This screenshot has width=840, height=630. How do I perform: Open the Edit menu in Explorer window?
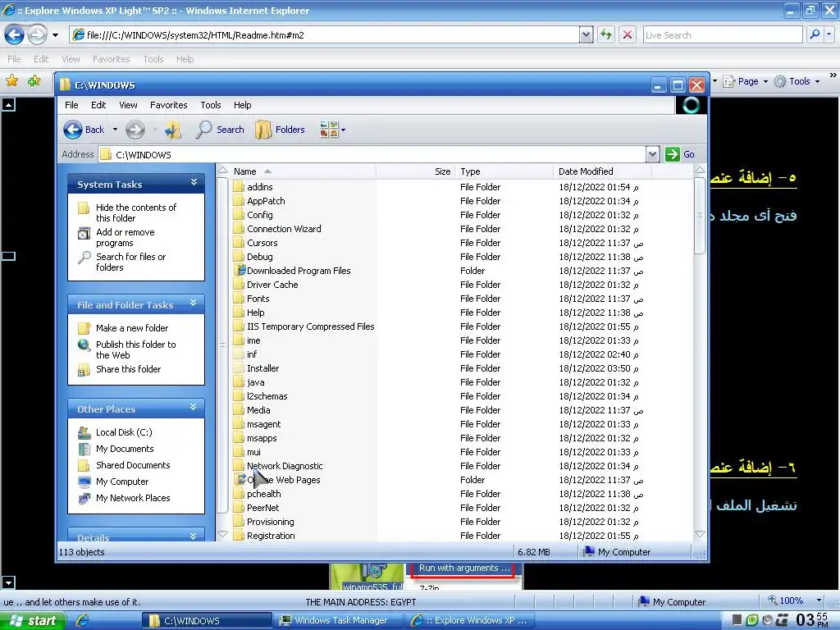click(98, 105)
